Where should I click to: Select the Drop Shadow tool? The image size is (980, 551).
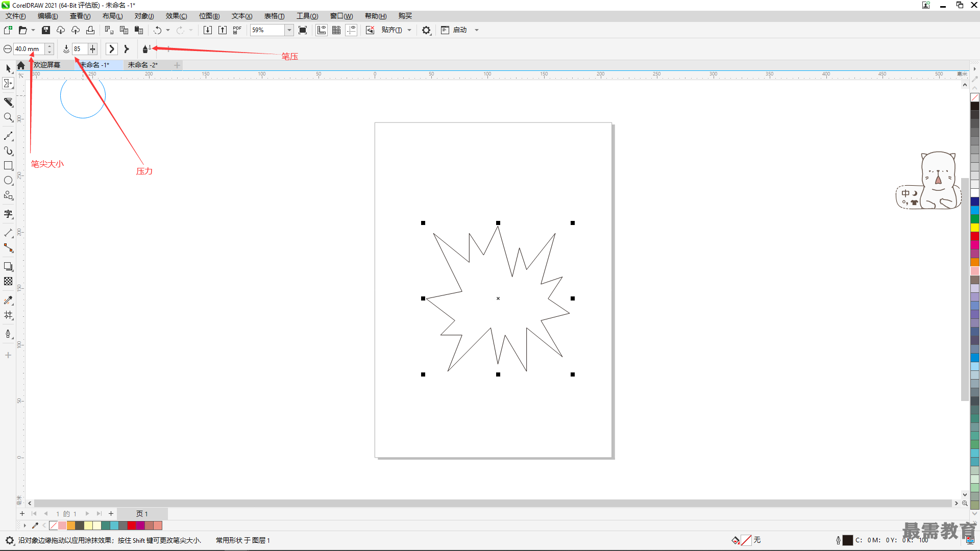click(8, 266)
